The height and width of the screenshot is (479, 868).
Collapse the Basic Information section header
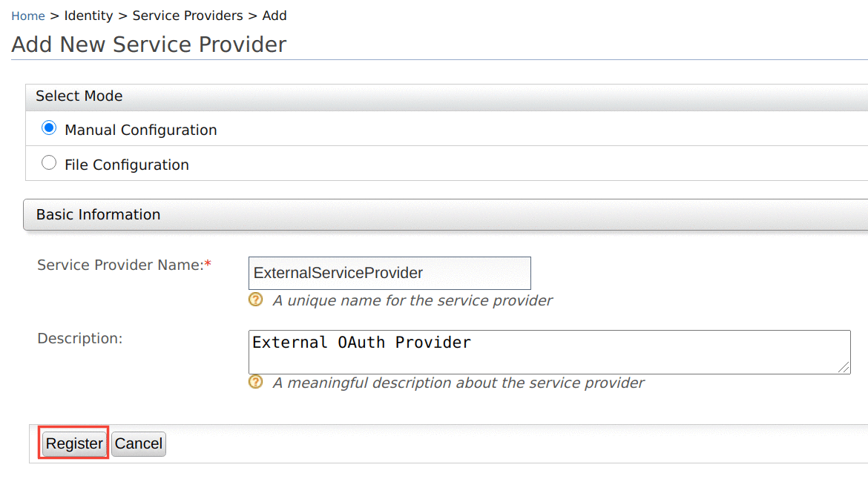click(x=98, y=214)
